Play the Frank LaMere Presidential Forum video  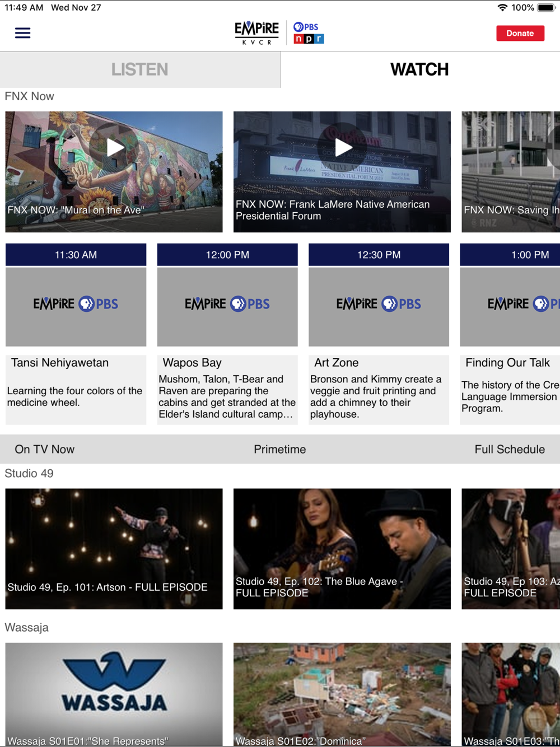click(342, 148)
